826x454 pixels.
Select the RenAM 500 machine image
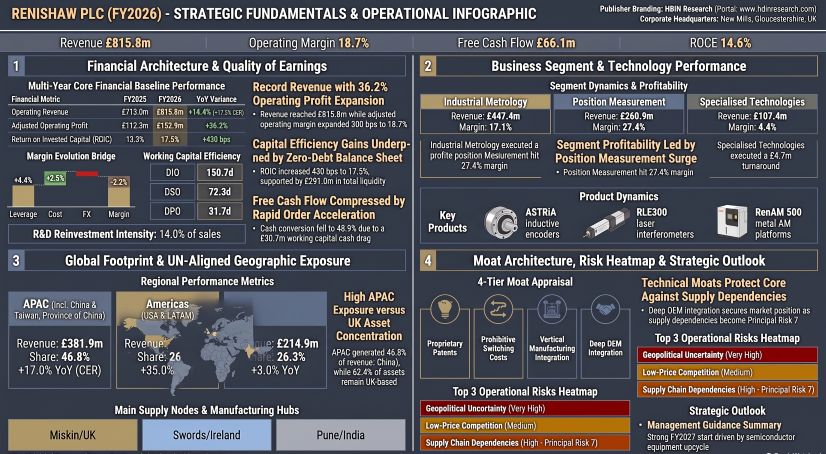tap(732, 221)
